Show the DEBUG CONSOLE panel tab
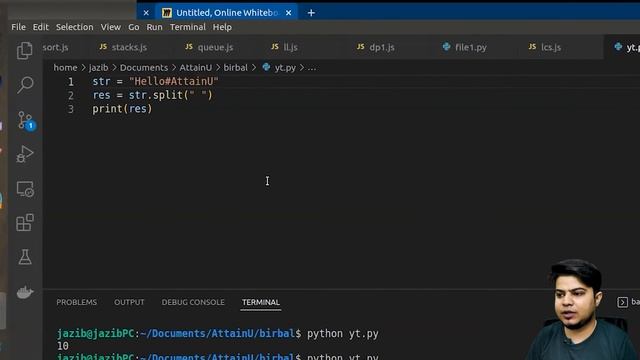The width and height of the screenshot is (640, 360). tap(193, 302)
